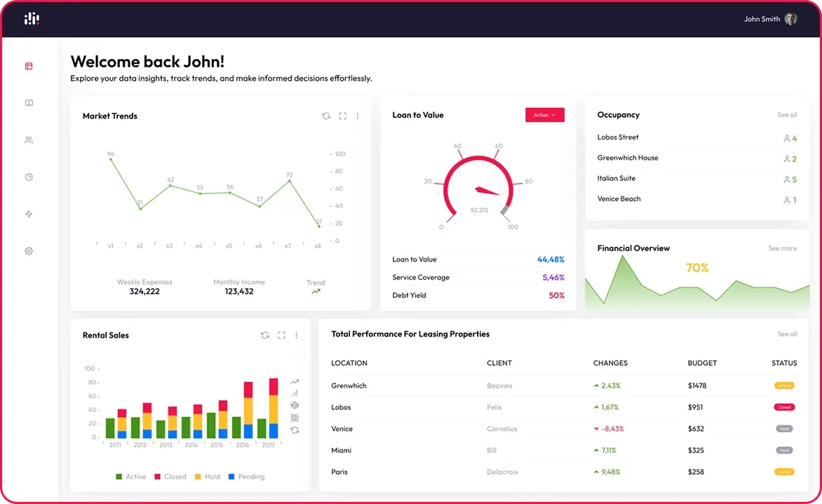Click the Cornelius client cell
The image size is (822, 504).
501,428
